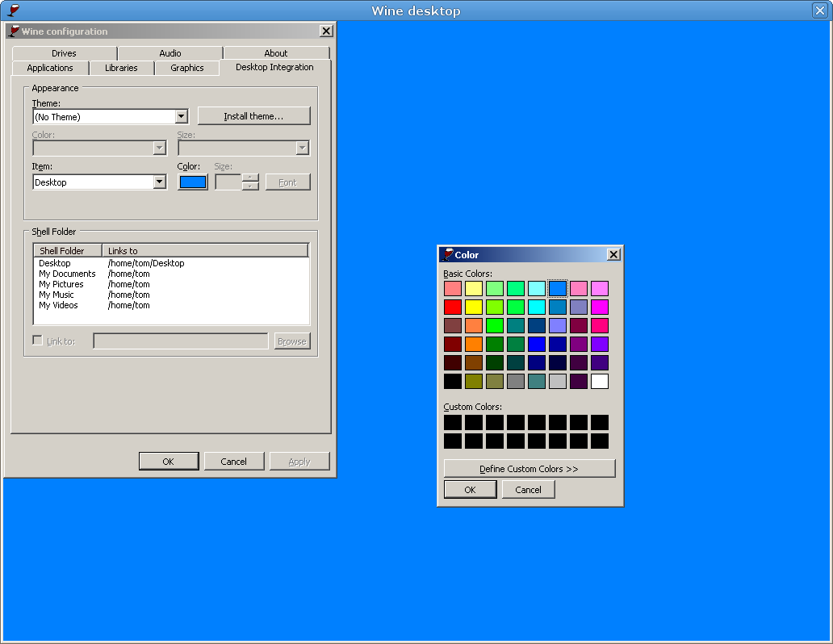This screenshot has width=833, height=644.
Task: Click the item Size input field
Action: click(x=228, y=182)
